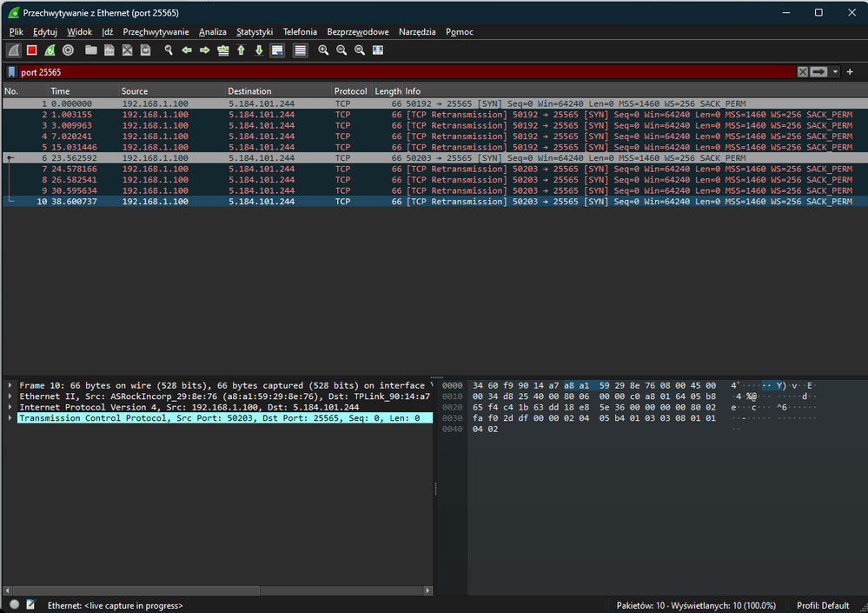Image resolution: width=868 pixels, height=613 pixels.
Task: Clear the display filter with X button
Action: click(802, 72)
